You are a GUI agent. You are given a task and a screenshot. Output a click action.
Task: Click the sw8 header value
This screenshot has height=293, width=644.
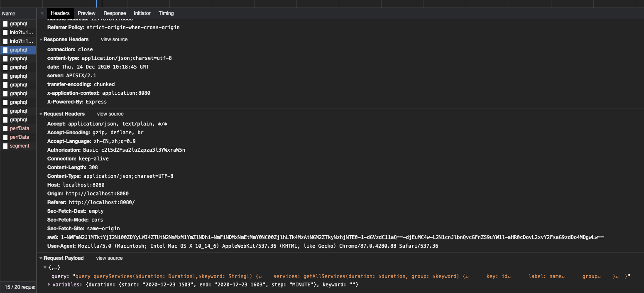coord(332,237)
